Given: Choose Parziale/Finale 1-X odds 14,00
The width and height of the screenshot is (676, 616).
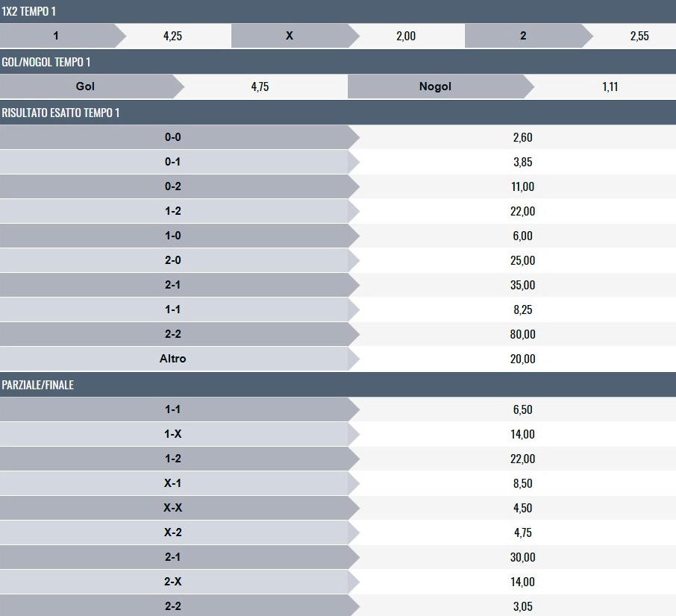Looking at the screenshot, I should tap(522, 434).
